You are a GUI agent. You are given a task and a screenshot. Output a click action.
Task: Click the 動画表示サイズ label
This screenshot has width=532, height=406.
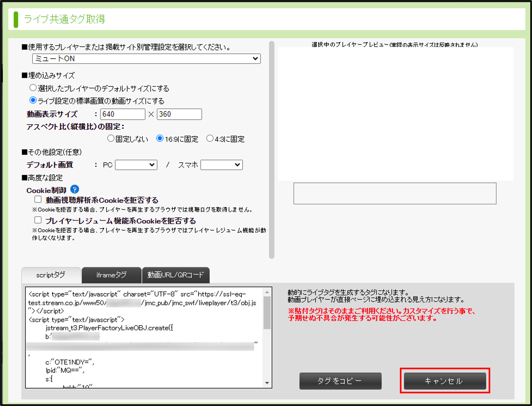pyautogui.click(x=52, y=114)
